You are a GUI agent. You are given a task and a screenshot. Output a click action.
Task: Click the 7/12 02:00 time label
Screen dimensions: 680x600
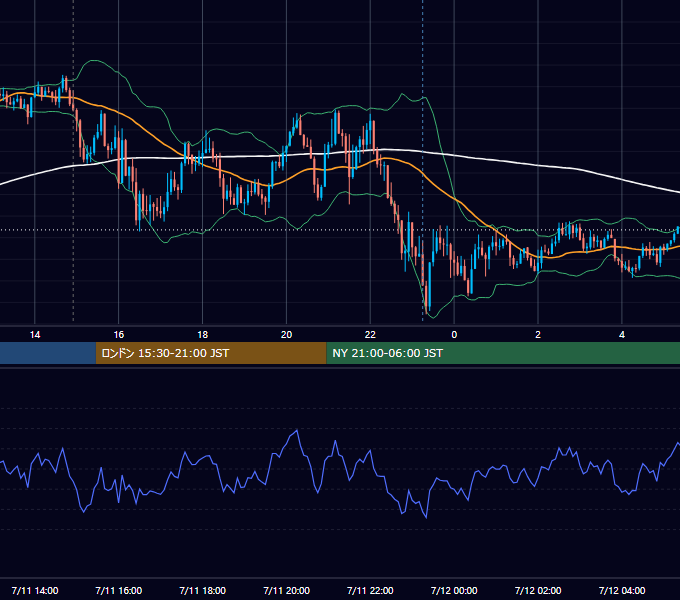538,590
